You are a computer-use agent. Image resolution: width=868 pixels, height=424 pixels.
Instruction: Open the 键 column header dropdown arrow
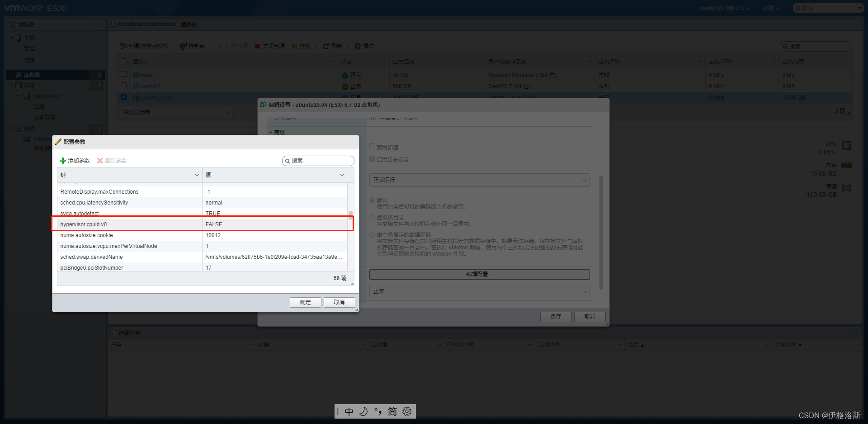tap(197, 175)
